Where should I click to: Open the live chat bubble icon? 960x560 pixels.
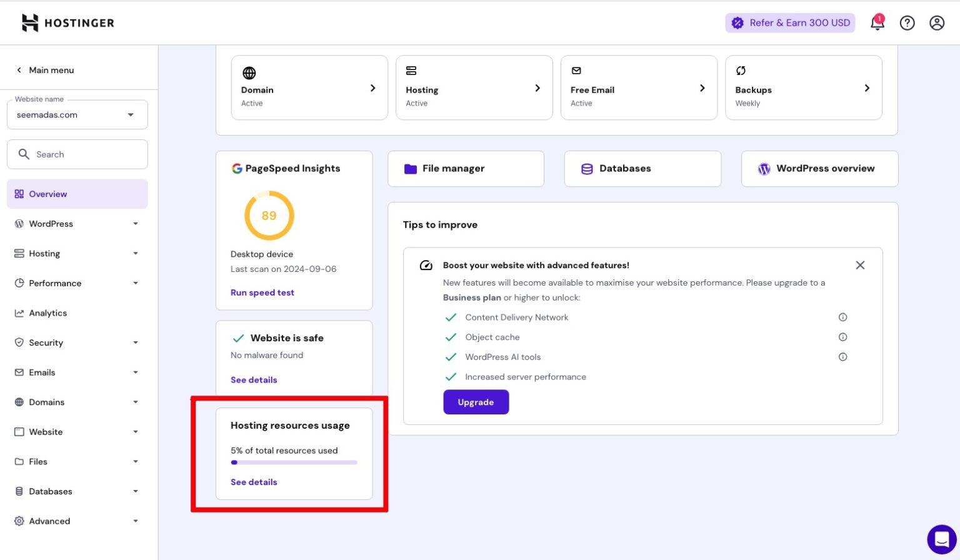pyautogui.click(x=941, y=539)
